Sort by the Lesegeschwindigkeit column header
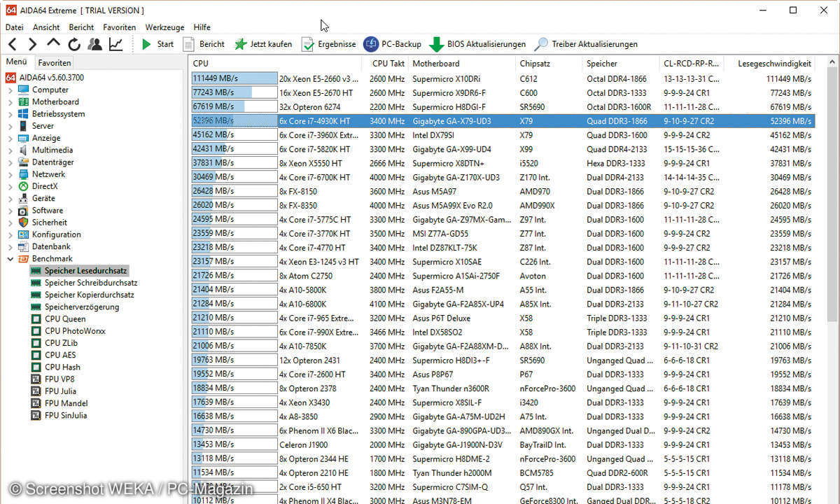The image size is (840, 504). (x=771, y=64)
